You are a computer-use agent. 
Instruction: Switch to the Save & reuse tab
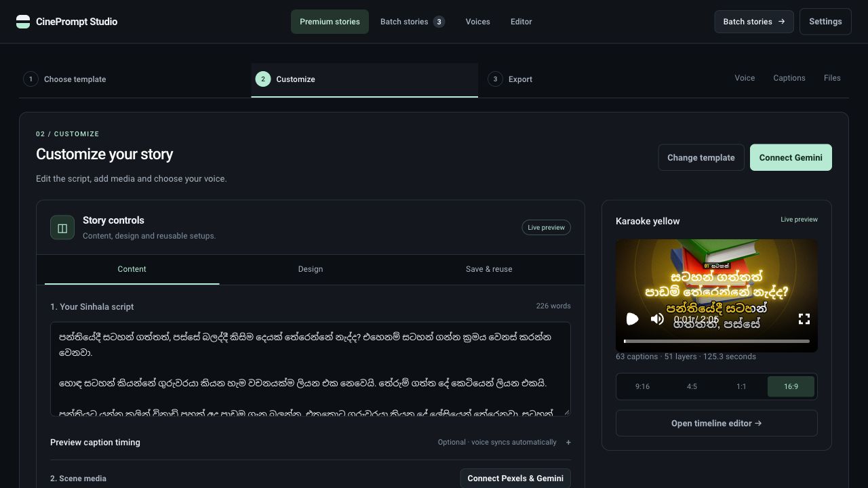click(x=489, y=269)
